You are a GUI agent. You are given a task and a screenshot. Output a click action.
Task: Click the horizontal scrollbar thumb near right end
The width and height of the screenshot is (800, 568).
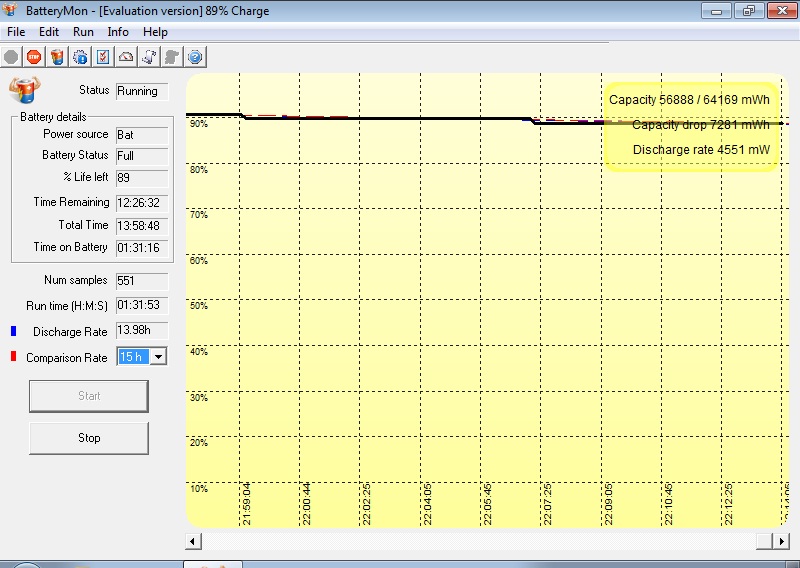[x=764, y=541]
